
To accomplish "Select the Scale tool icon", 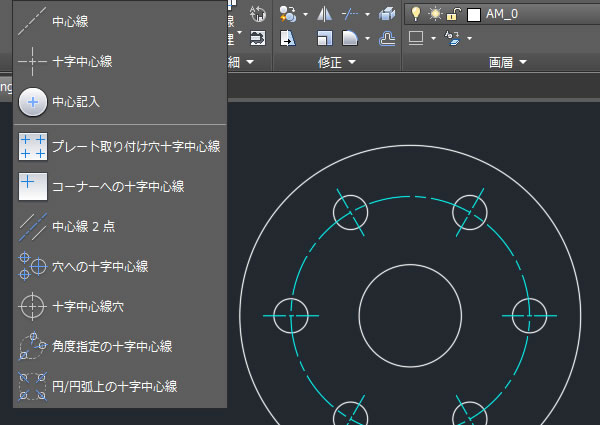I will coord(324,38).
